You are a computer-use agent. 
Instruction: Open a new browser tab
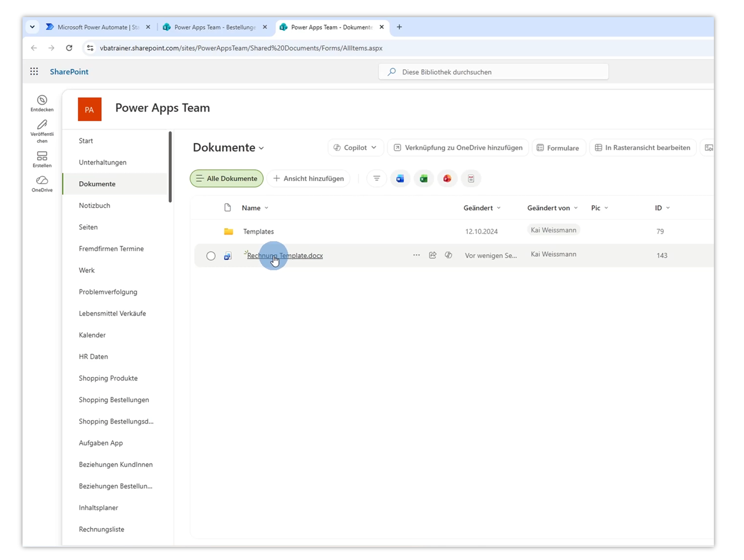(x=399, y=27)
